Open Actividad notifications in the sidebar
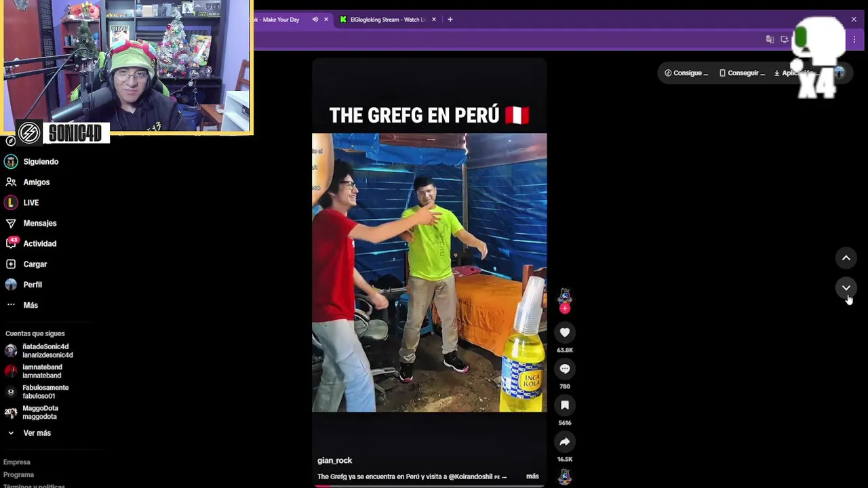868x488 pixels. (40, 243)
